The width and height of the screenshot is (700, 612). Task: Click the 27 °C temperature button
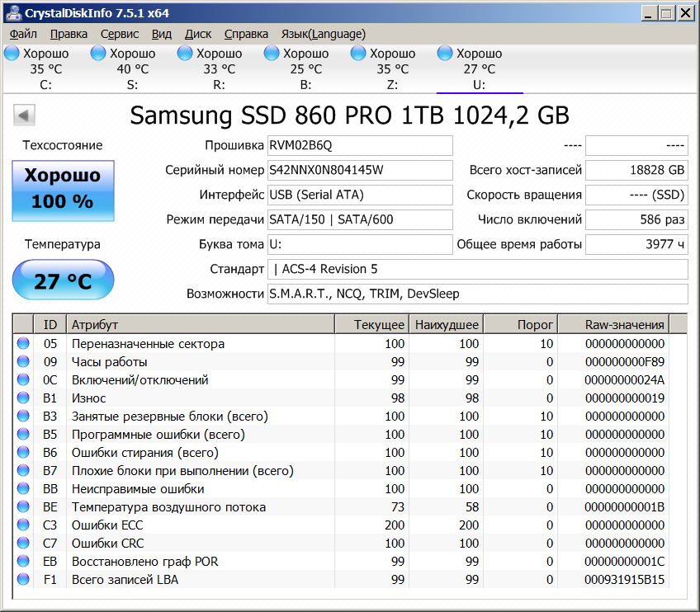click(63, 280)
